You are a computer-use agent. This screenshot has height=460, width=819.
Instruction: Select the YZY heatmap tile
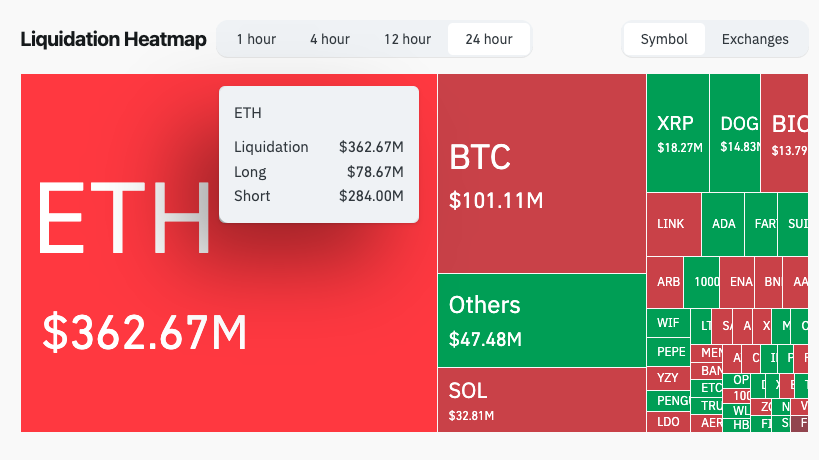667,378
